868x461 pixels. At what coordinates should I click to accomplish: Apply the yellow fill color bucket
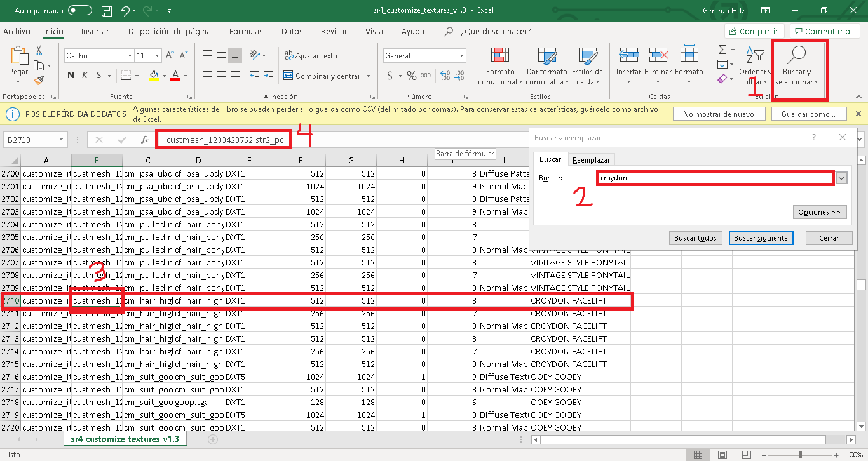click(x=153, y=76)
